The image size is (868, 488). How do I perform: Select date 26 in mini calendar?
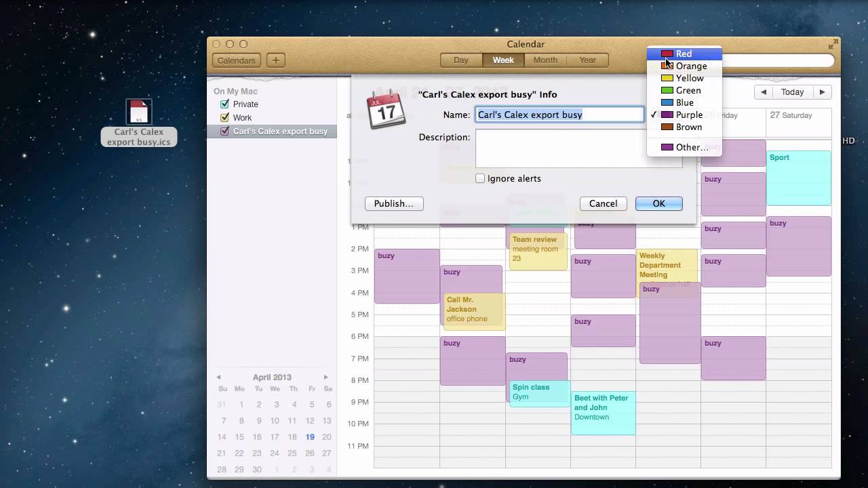[310, 453]
